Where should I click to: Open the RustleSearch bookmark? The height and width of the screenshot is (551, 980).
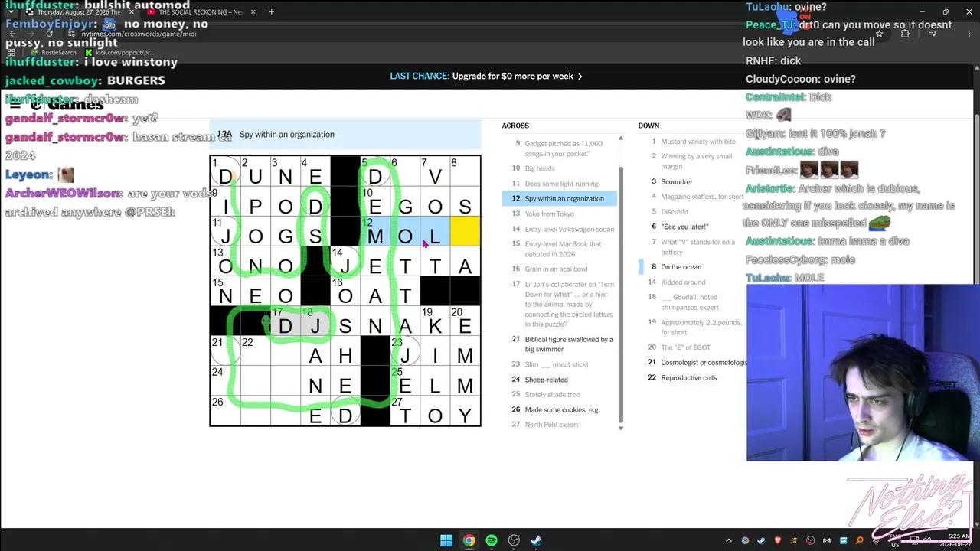pyautogui.click(x=54, y=53)
